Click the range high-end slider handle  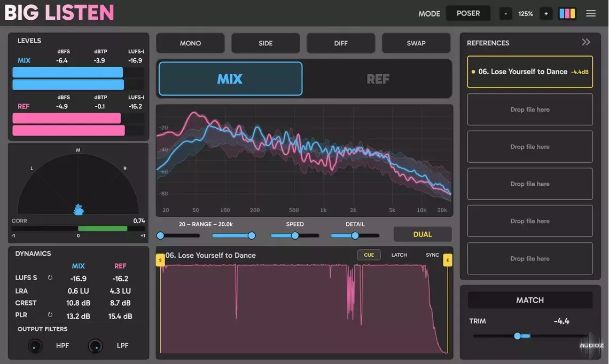[x=252, y=235]
